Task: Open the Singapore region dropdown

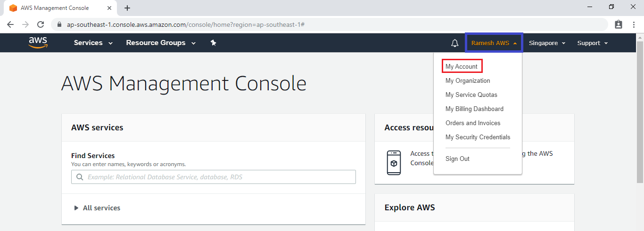Action: (547, 43)
